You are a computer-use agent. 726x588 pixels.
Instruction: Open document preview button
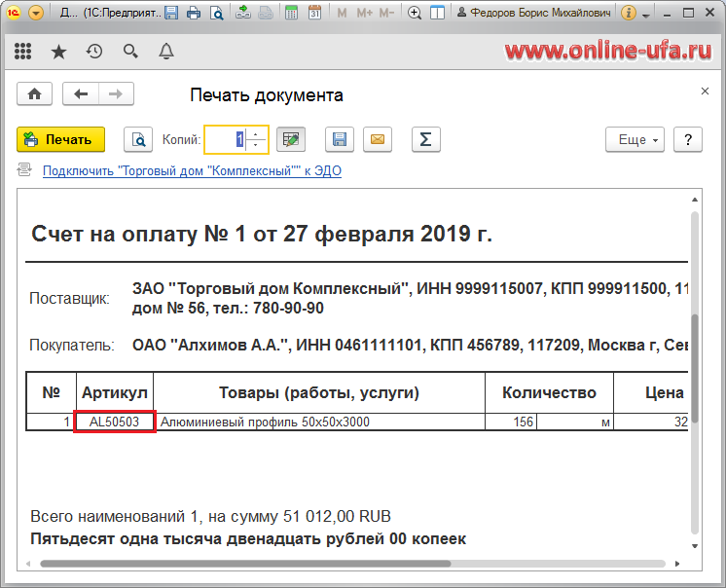138,139
